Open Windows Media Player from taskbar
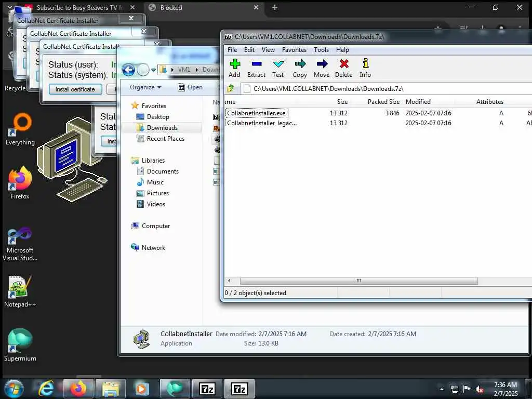Image resolution: width=532 pixels, height=399 pixels. 142,389
